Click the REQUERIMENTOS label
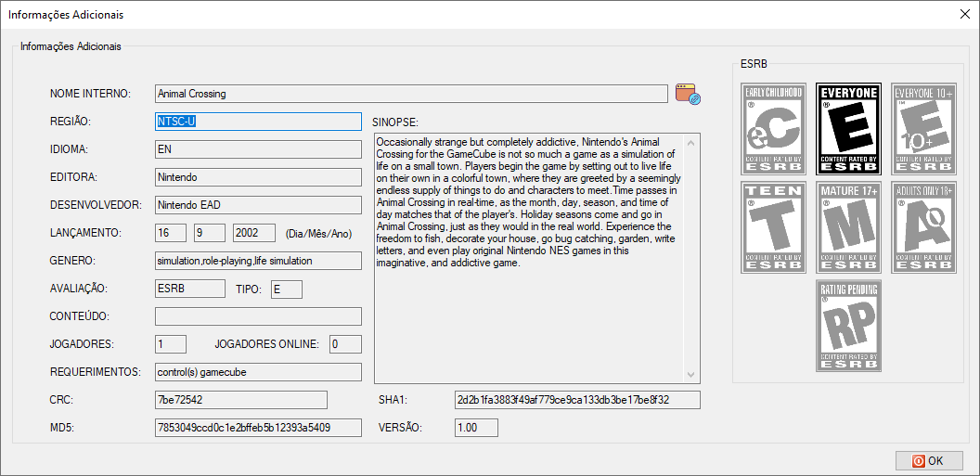This screenshot has width=980, height=476. click(x=94, y=372)
